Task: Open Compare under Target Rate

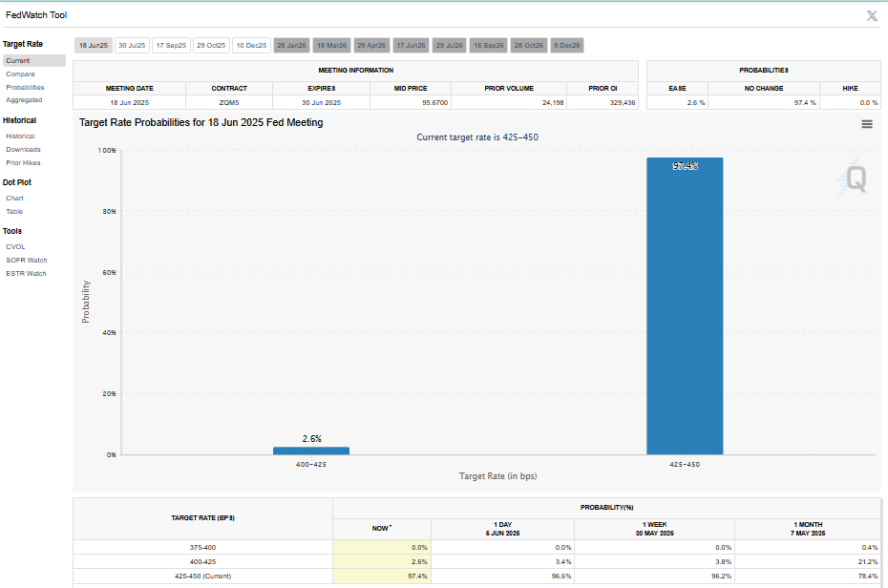Action: click(20, 73)
